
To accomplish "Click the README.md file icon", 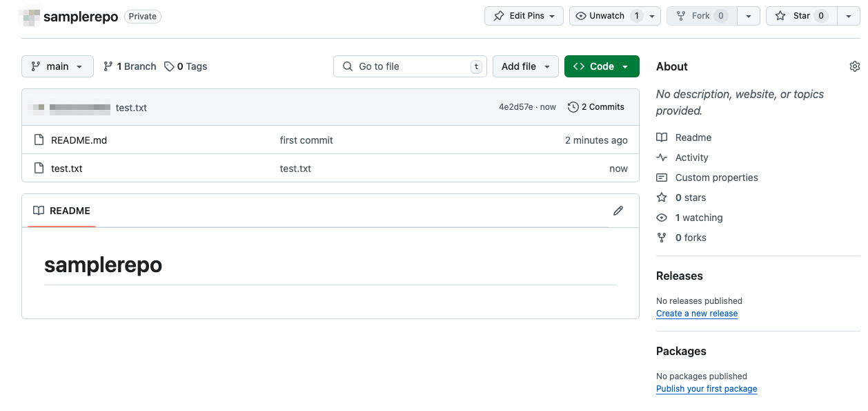I will pos(39,140).
